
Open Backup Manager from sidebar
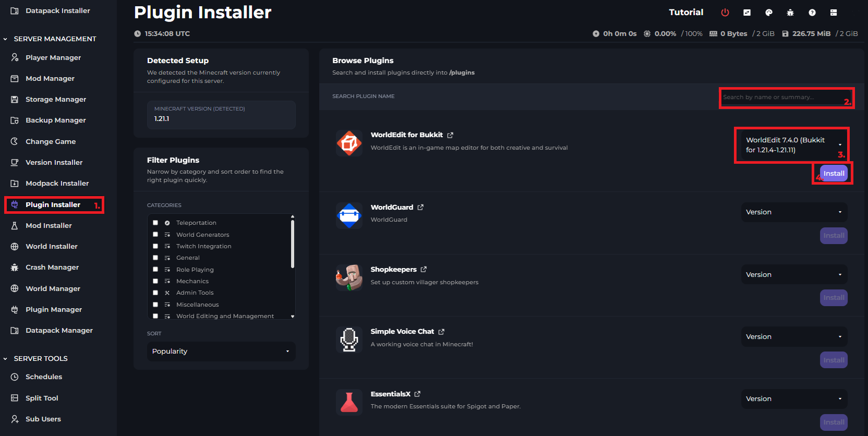click(55, 120)
